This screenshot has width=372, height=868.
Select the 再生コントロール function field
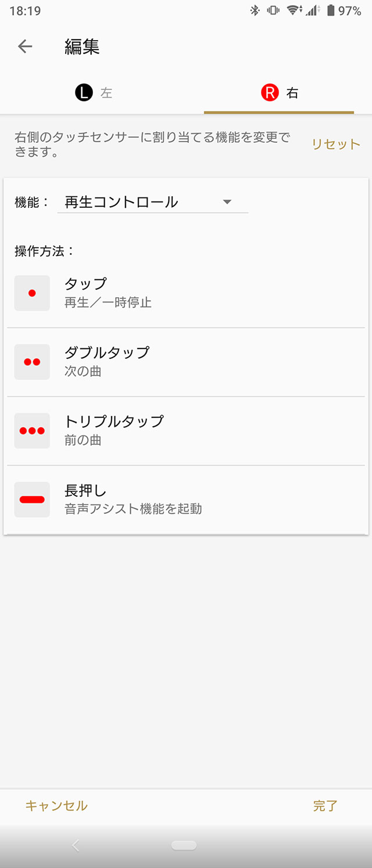(x=139, y=202)
